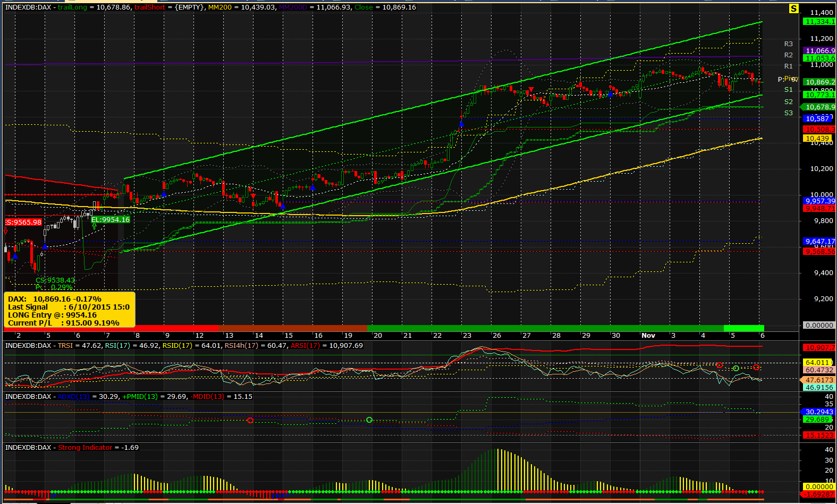Click the Nov label on date axis
This screenshot has width=837, height=504.
click(x=648, y=336)
